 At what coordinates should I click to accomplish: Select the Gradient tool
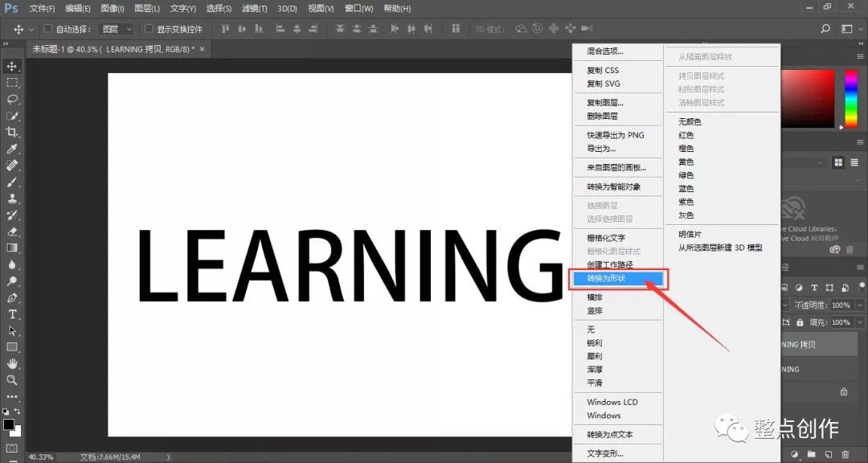(x=11, y=248)
